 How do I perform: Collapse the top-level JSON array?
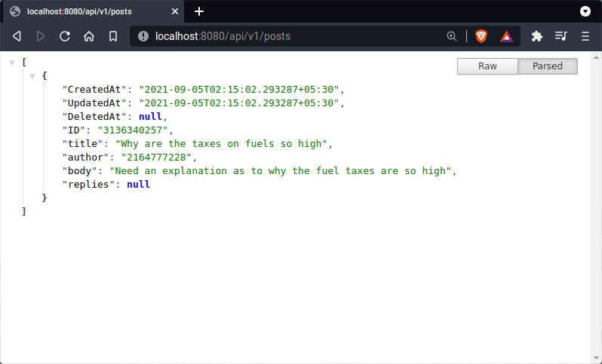point(12,63)
